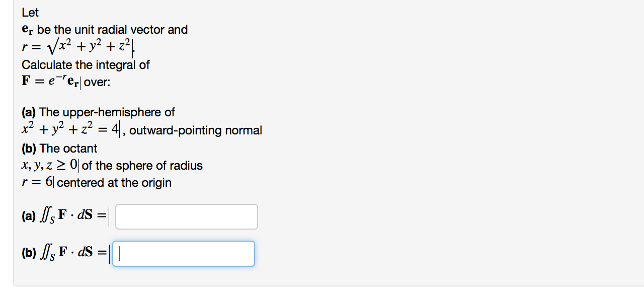The height and width of the screenshot is (292, 644).
Task: Click the unit radial vector symbol e_r
Action: click(27, 29)
